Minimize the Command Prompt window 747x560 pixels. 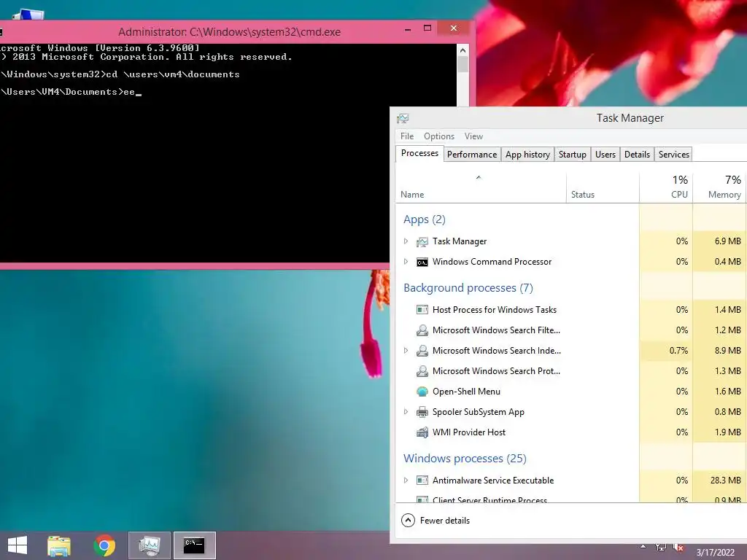pyautogui.click(x=408, y=29)
